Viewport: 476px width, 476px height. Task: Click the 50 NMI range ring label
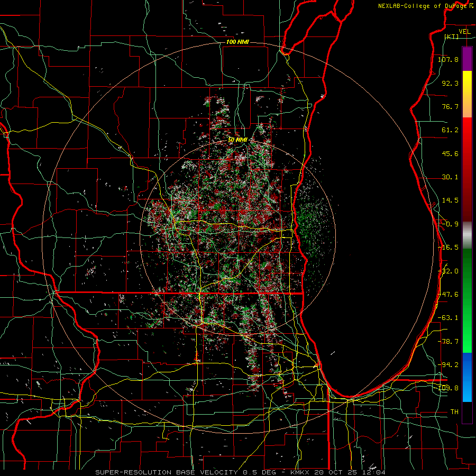click(x=237, y=140)
